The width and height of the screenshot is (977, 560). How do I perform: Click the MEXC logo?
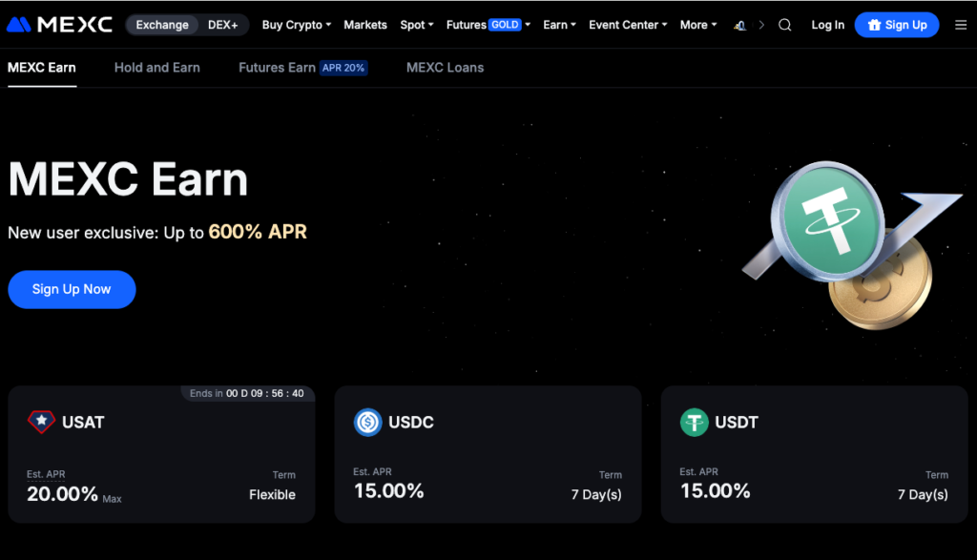(x=59, y=25)
